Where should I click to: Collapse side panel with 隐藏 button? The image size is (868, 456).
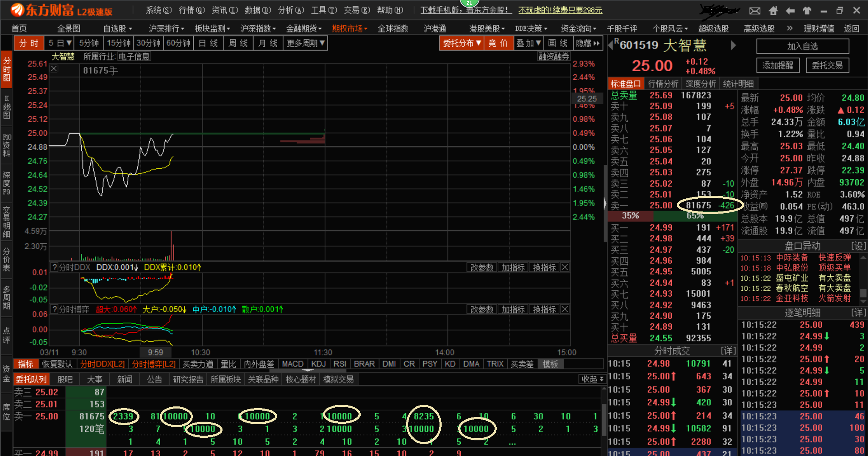588,43
